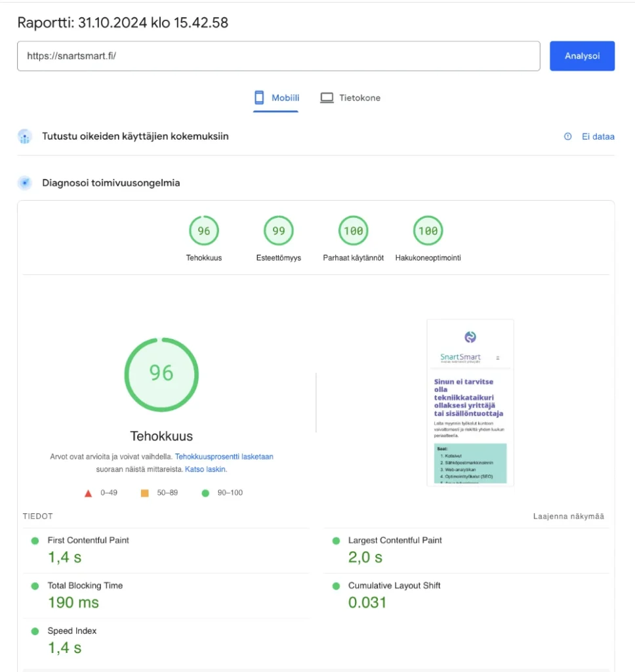The image size is (635, 672).
Task: Click the Largest Contentful Paint label
Action: (x=395, y=541)
